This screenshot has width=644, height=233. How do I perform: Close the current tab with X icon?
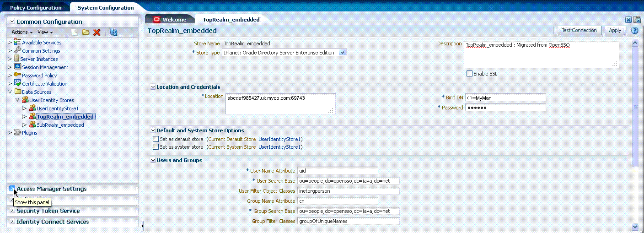[628, 20]
